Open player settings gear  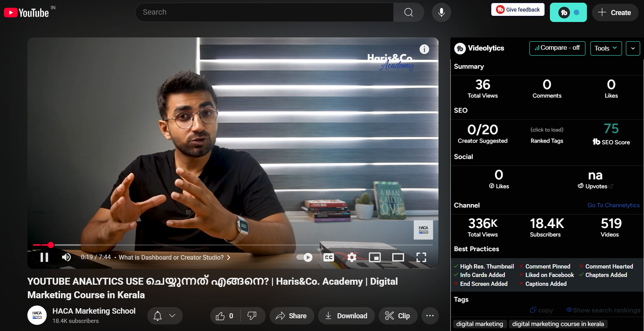coord(352,257)
